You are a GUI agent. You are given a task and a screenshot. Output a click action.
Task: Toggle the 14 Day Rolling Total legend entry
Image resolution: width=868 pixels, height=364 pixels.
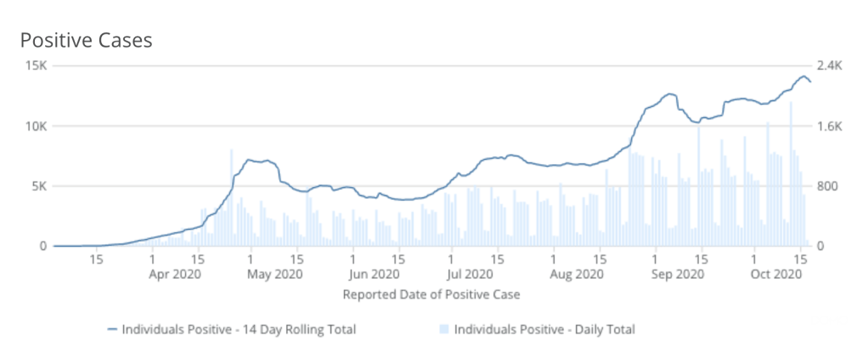coord(239,329)
